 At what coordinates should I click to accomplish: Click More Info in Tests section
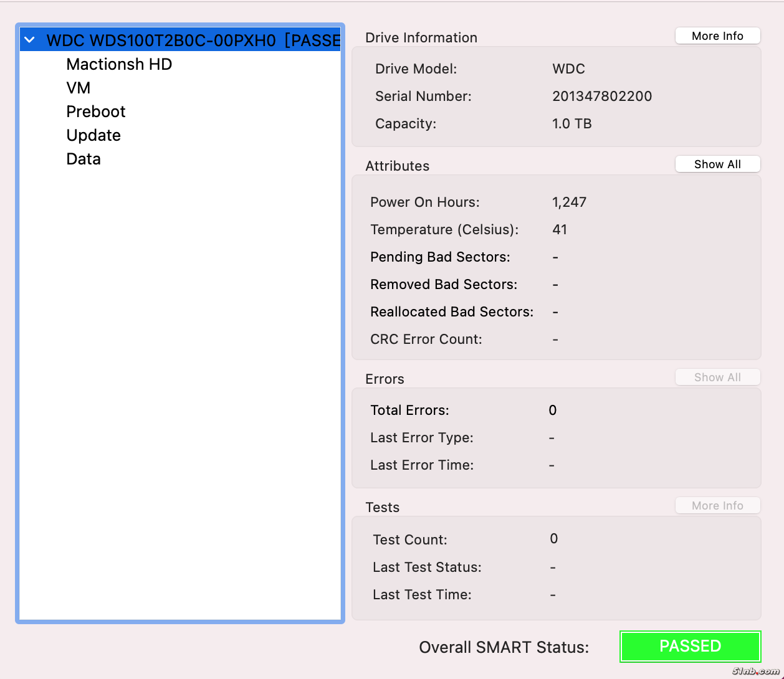(x=717, y=506)
